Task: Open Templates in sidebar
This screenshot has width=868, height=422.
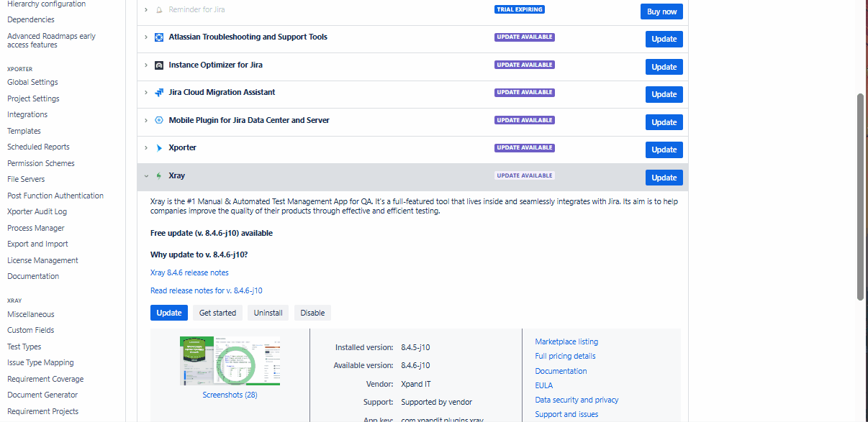Action: (x=24, y=131)
